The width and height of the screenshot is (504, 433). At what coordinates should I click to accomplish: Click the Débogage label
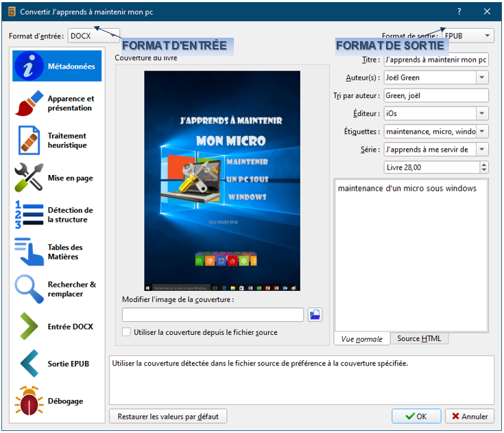coord(66,401)
